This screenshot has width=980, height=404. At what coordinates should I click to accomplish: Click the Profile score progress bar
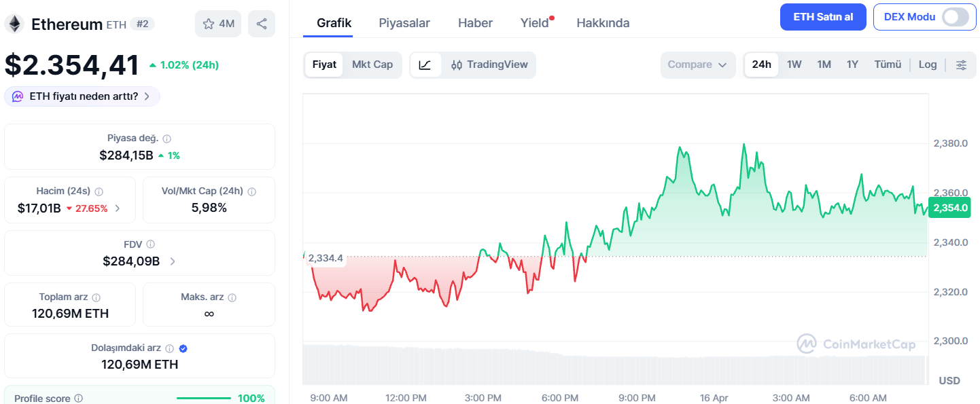tap(203, 399)
